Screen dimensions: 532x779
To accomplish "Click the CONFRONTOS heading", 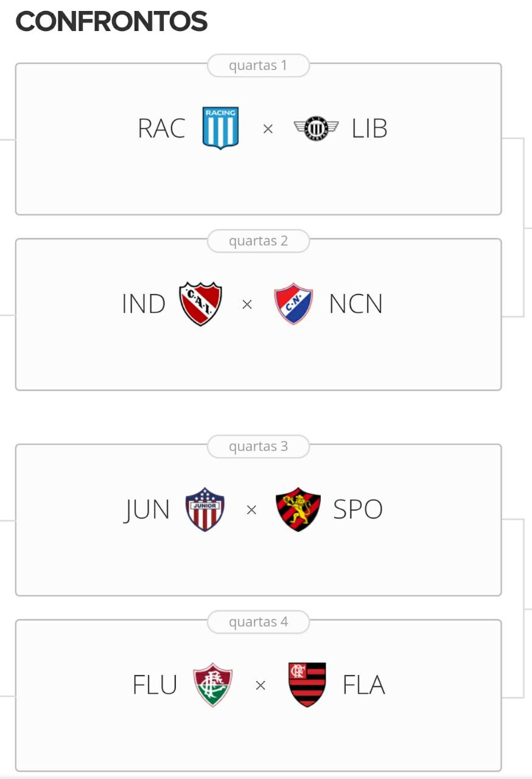I will pyautogui.click(x=111, y=22).
